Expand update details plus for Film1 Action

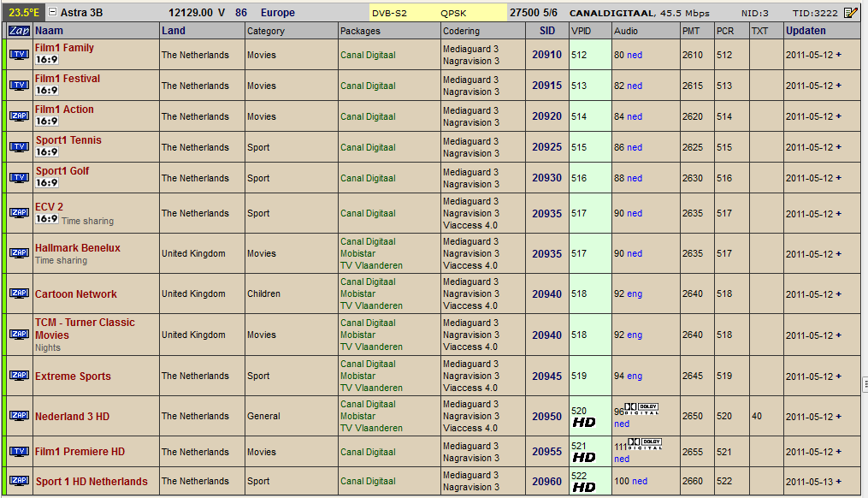click(839, 116)
